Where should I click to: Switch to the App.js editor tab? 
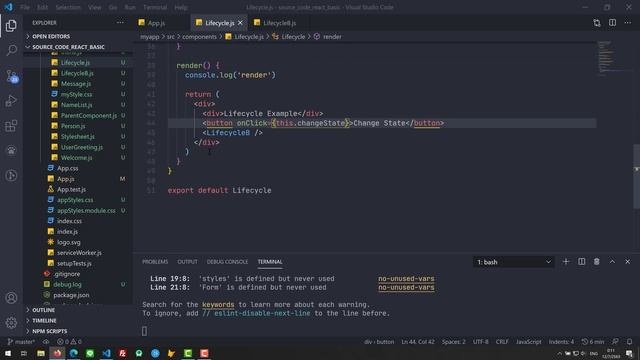(x=156, y=23)
